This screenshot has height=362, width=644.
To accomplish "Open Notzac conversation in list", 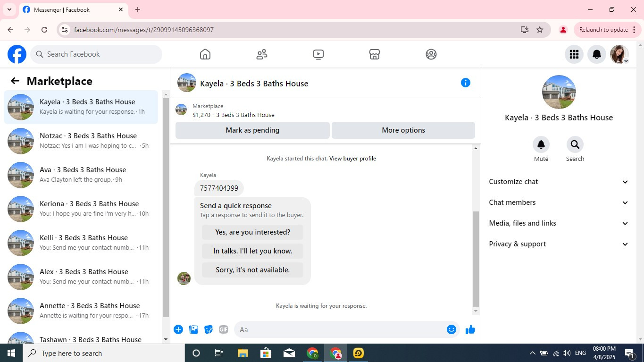I will tap(81, 141).
